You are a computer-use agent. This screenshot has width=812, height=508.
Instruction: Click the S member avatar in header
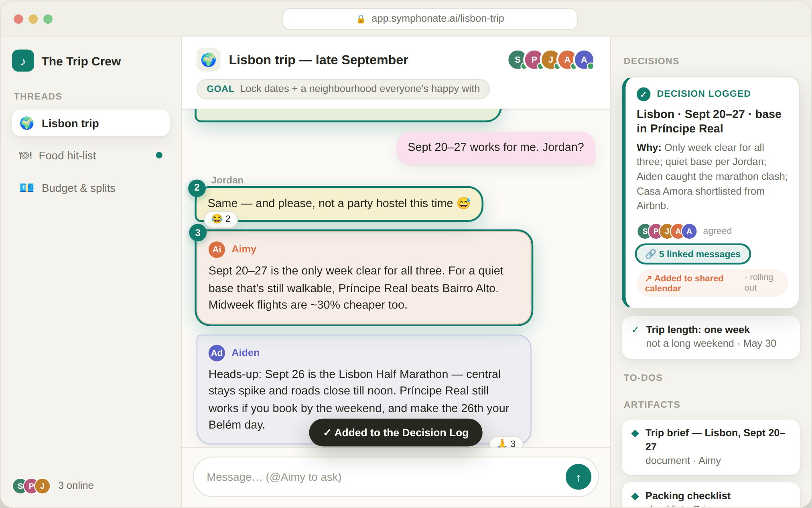(518, 60)
